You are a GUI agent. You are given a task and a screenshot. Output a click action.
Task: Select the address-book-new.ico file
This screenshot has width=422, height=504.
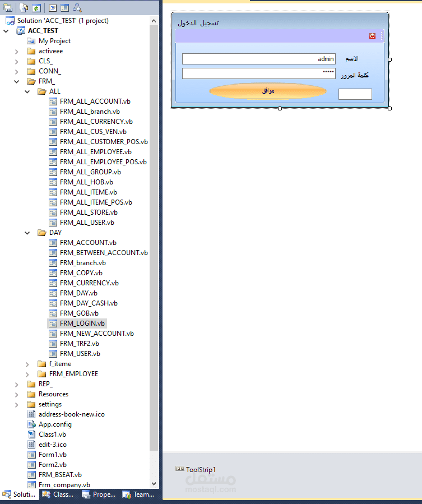[x=71, y=414]
